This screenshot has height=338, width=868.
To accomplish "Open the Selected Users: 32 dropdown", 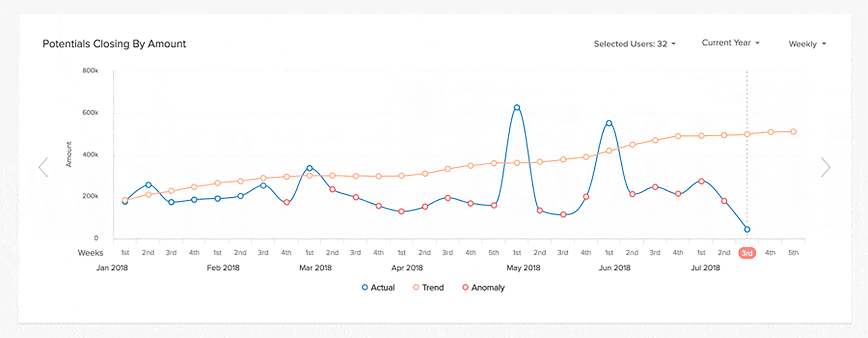I will [x=635, y=44].
